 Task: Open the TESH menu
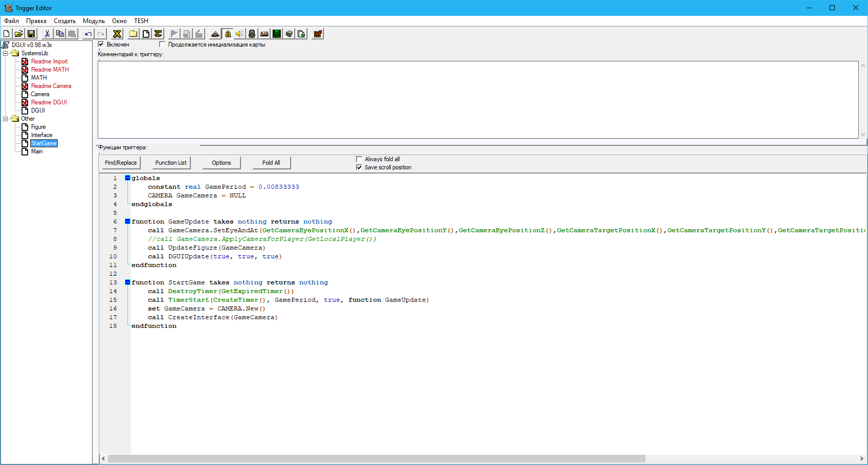141,21
